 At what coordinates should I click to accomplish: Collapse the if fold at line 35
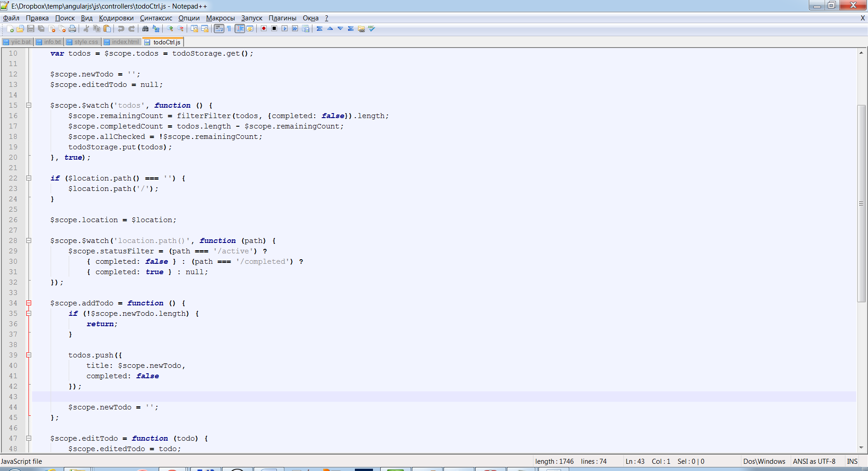pos(28,314)
